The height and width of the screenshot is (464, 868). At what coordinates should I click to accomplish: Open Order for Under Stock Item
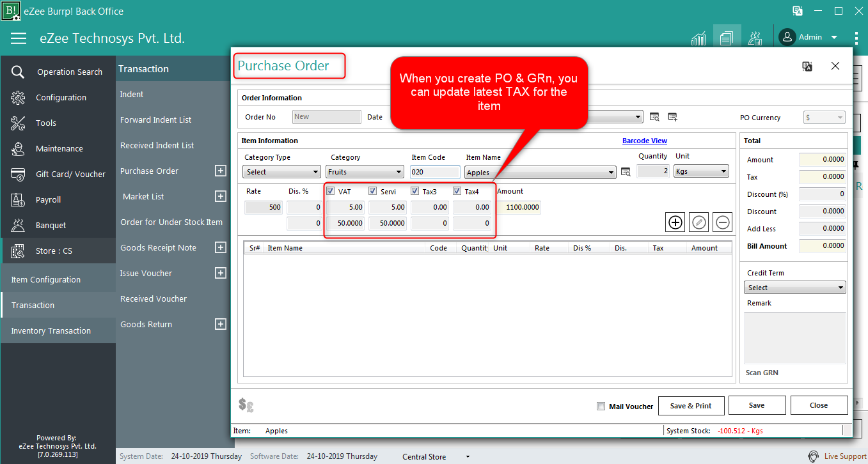point(171,222)
